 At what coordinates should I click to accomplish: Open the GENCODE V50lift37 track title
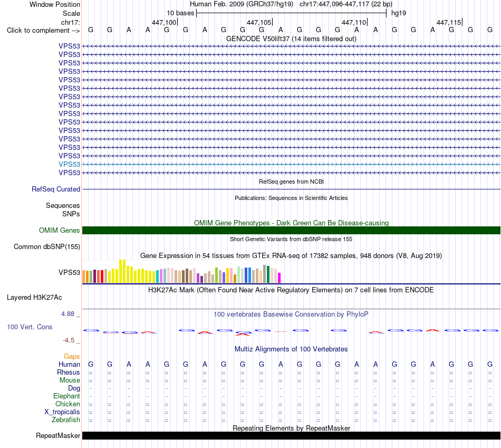click(x=291, y=39)
